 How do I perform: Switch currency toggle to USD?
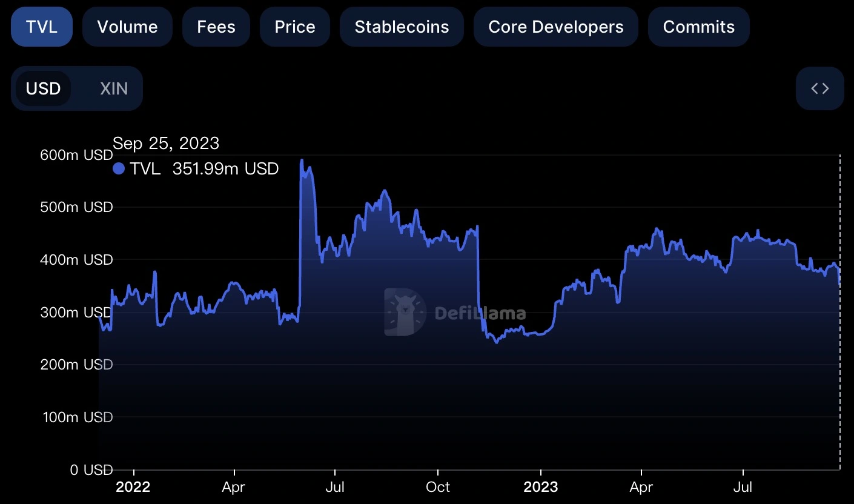[44, 88]
